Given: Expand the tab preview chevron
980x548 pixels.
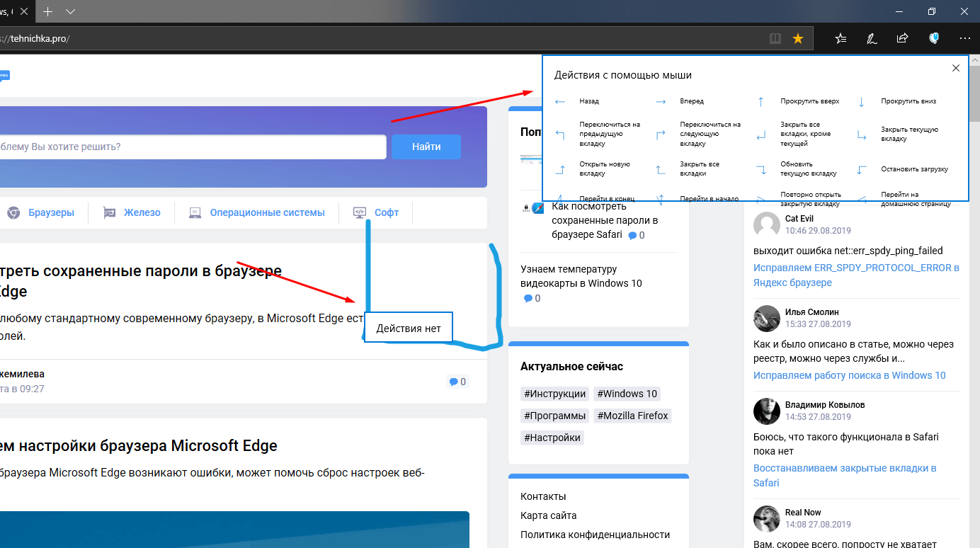Looking at the screenshot, I should tap(70, 11).
